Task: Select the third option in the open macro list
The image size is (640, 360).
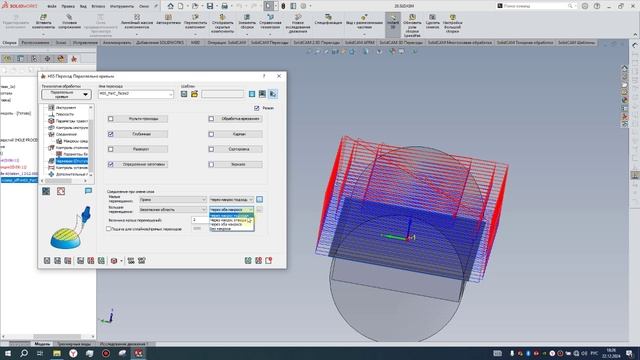Action: click(x=231, y=224)
